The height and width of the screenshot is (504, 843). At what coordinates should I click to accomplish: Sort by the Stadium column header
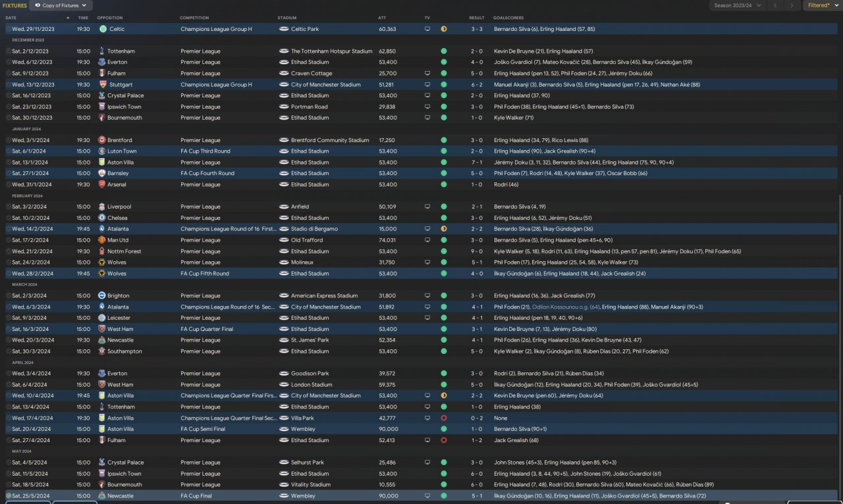[287, 18]
